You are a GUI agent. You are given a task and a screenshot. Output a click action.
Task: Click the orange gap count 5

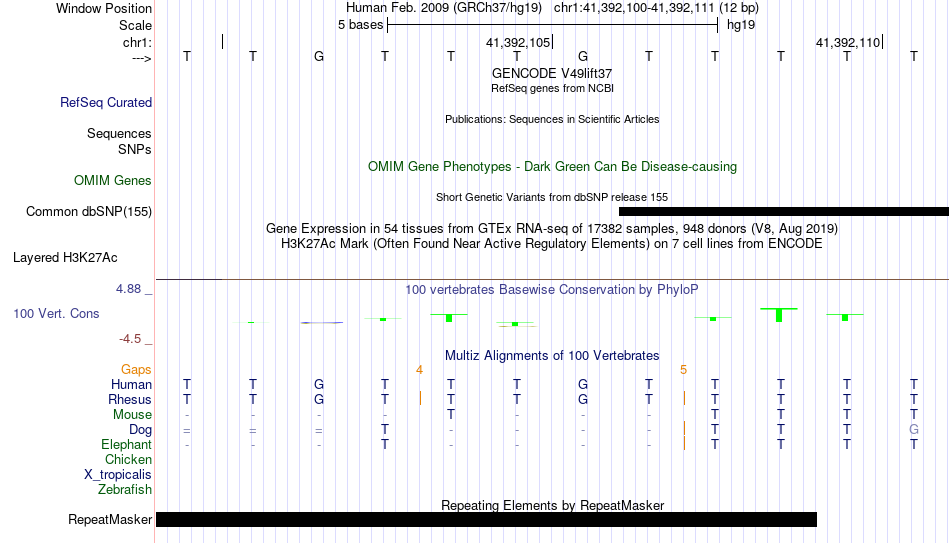[683, 370]
